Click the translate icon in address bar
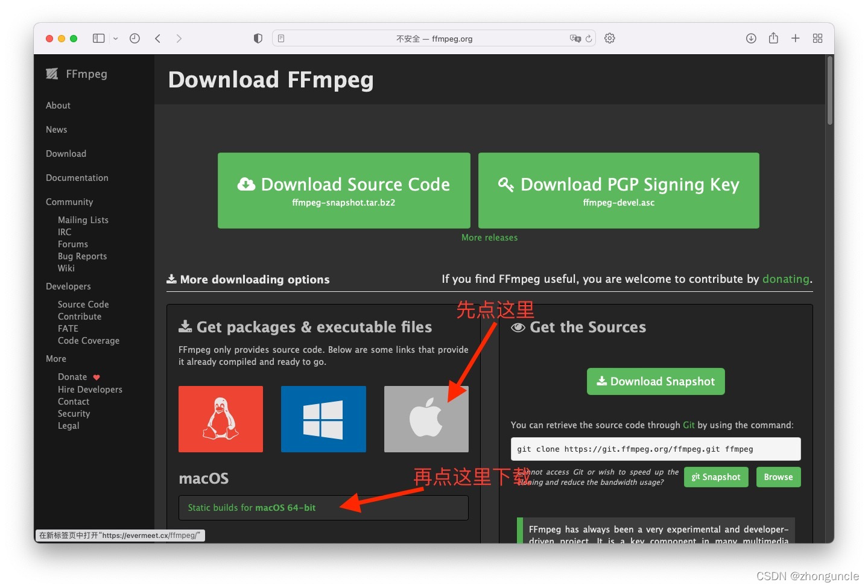This screenshot has height=588, width=868. click(x=575, y=39)
